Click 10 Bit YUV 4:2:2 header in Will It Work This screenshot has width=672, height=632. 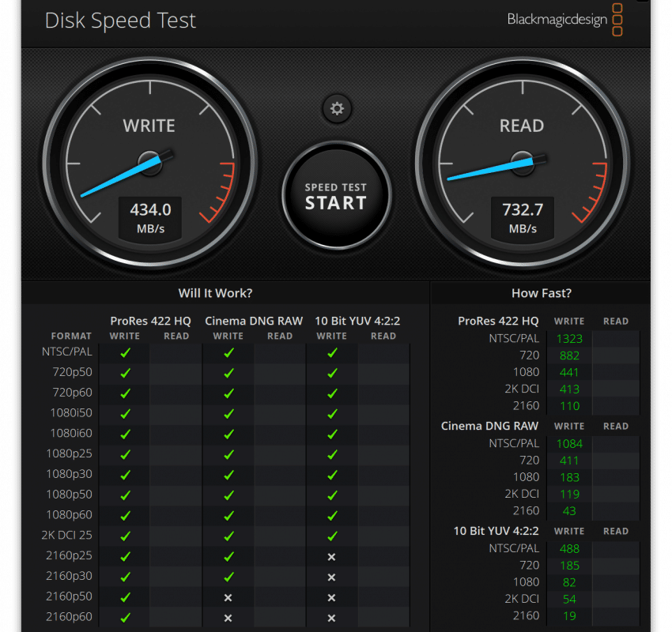[357, 322]
